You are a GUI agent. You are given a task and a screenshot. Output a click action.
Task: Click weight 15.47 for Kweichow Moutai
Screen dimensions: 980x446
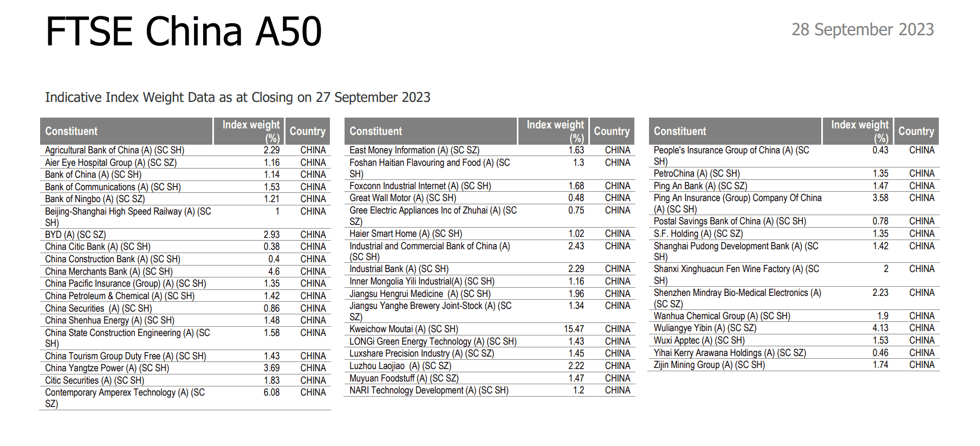pos(574,329)
